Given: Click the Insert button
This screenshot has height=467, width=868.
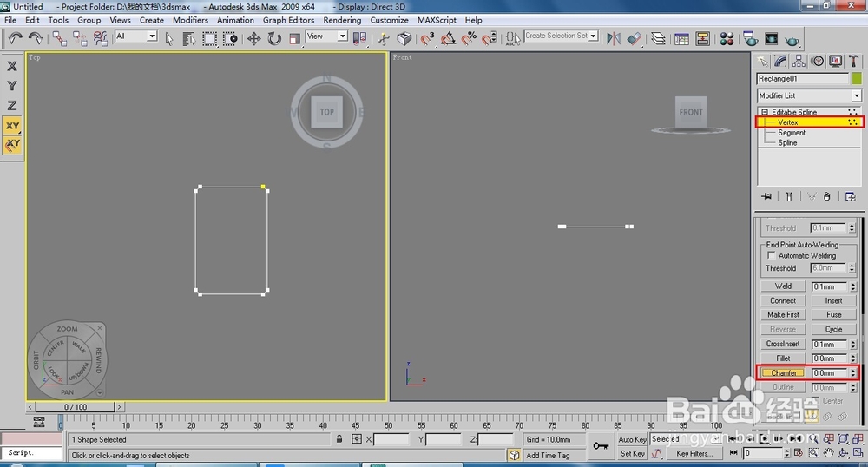Looking at the screenshot, I should pos(833,300).
